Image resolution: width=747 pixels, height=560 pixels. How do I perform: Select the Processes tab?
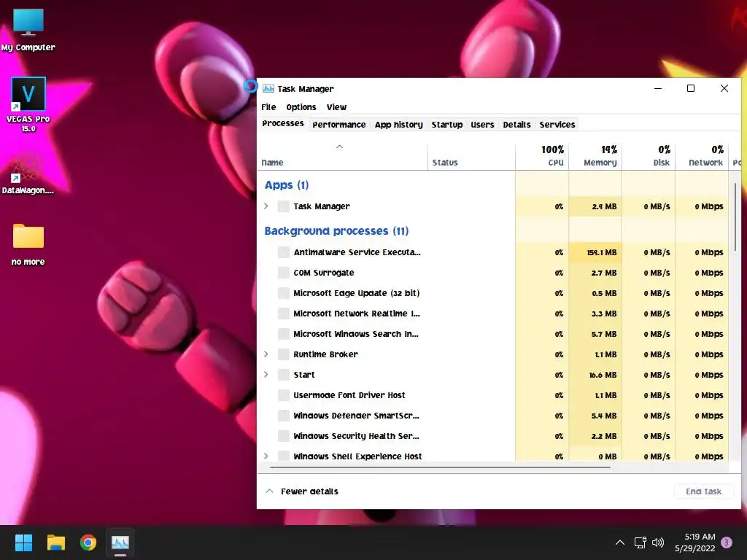(283, 123)
